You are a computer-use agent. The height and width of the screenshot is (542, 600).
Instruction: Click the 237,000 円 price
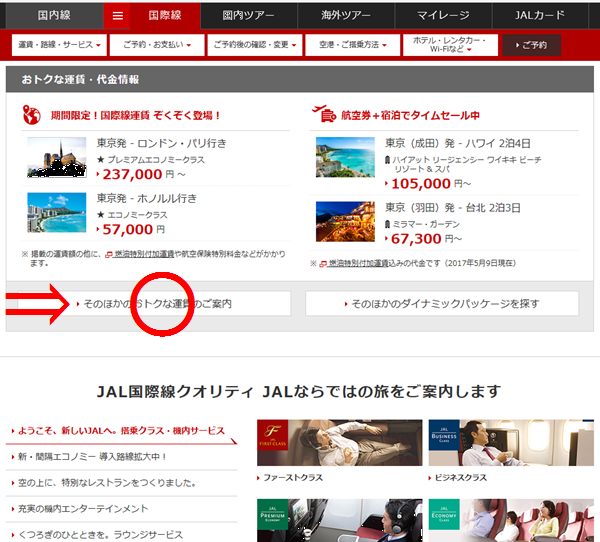click(x=141, y=175)
